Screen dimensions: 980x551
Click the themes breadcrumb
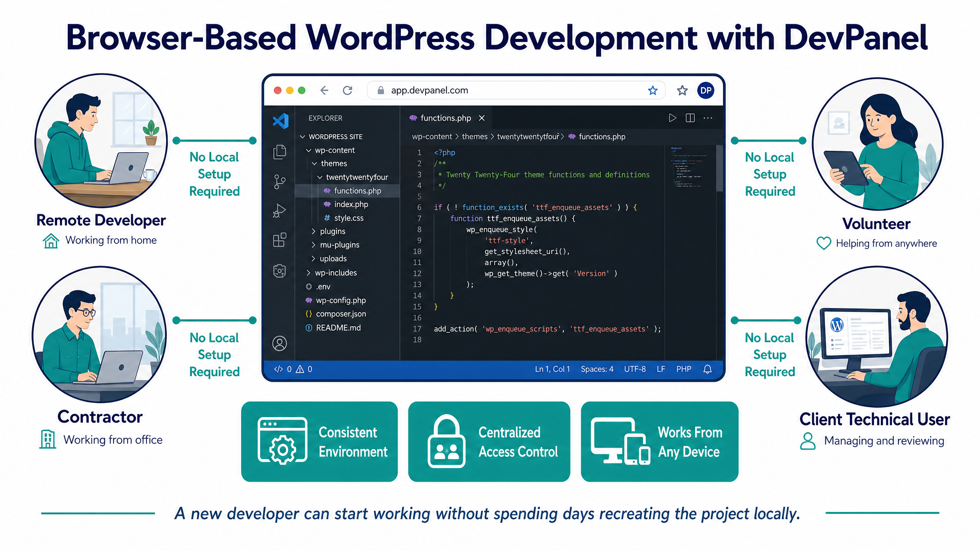click(475, 137)
